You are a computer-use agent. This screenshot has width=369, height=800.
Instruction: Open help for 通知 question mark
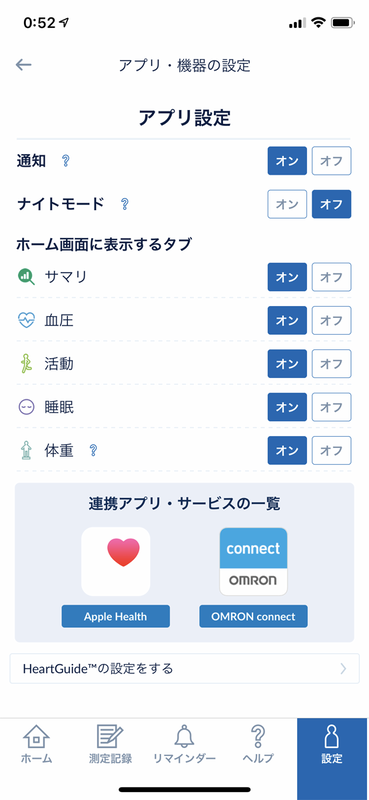(65, 161)
